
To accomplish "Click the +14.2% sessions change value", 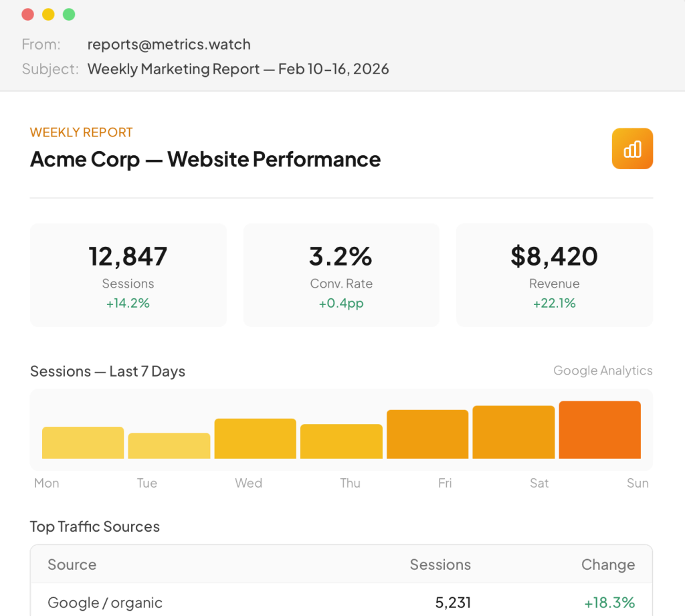I will 128,303.
